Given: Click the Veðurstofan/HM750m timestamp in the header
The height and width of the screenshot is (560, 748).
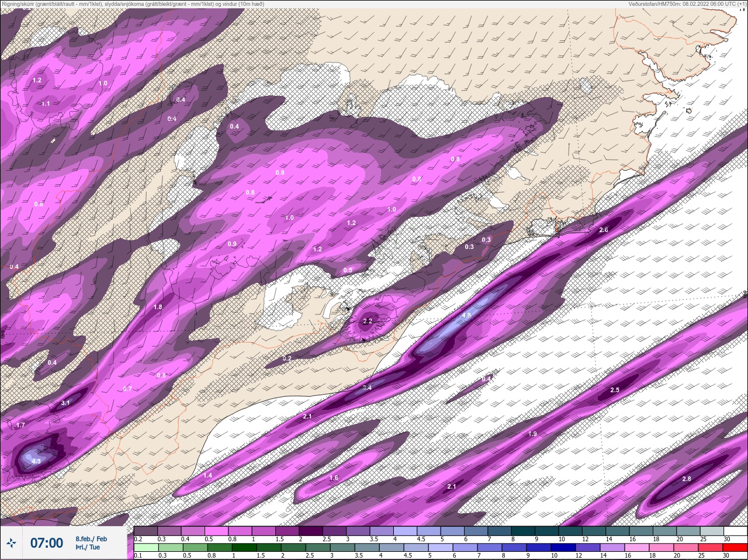Looking at the screenshot, I should (688, 4).
